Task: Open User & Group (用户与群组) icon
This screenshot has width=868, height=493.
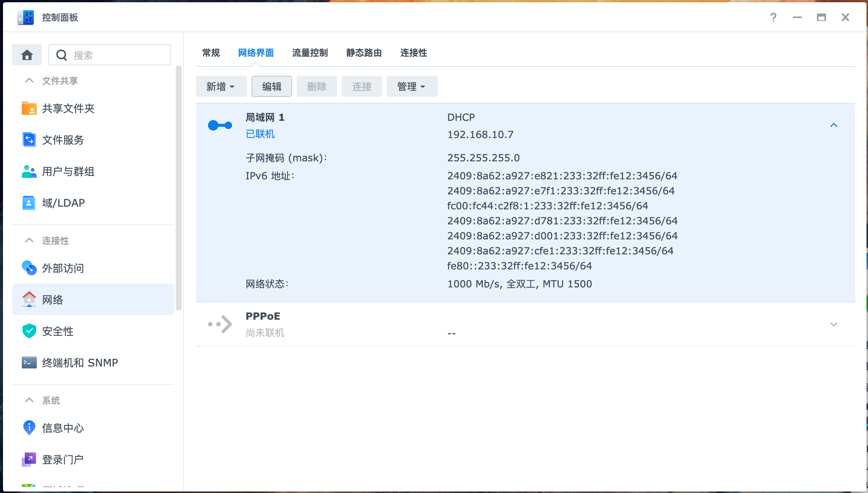Action: click(29, 171)
